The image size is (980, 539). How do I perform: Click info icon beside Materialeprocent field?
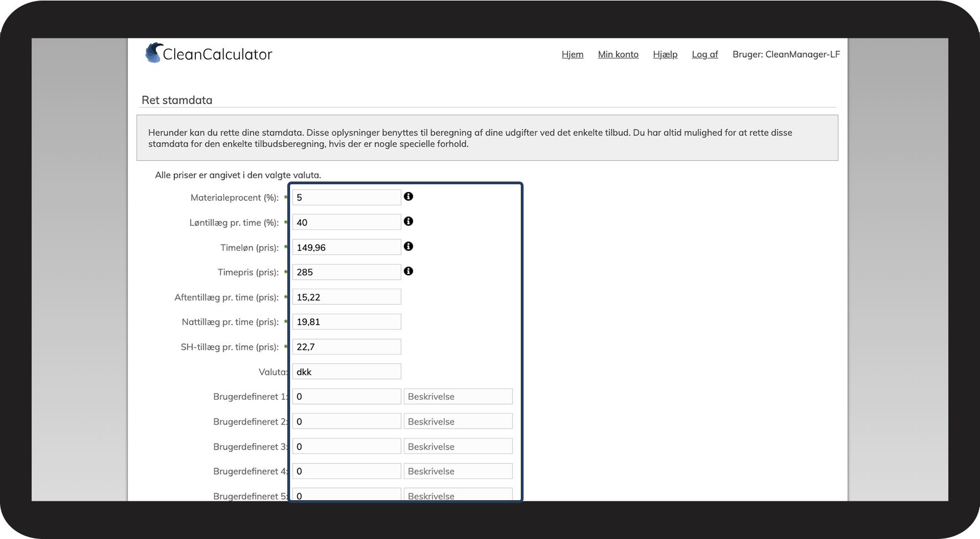408,197
